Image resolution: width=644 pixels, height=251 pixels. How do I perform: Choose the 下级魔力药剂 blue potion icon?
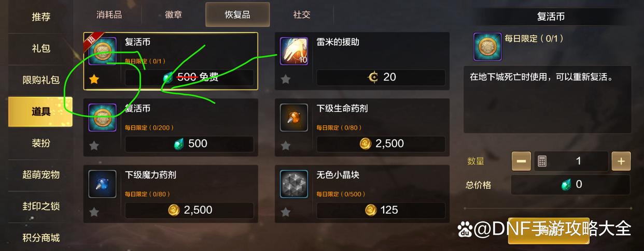point(102,184)
